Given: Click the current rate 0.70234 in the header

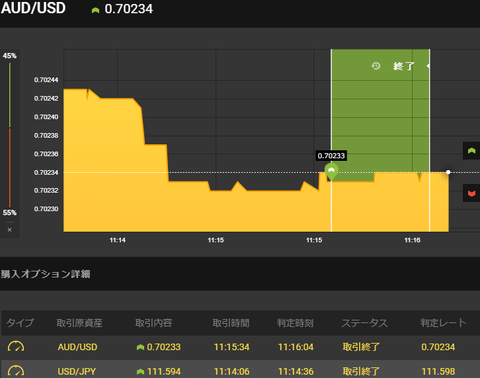Looking at the screenshot, I should point(129,9).
